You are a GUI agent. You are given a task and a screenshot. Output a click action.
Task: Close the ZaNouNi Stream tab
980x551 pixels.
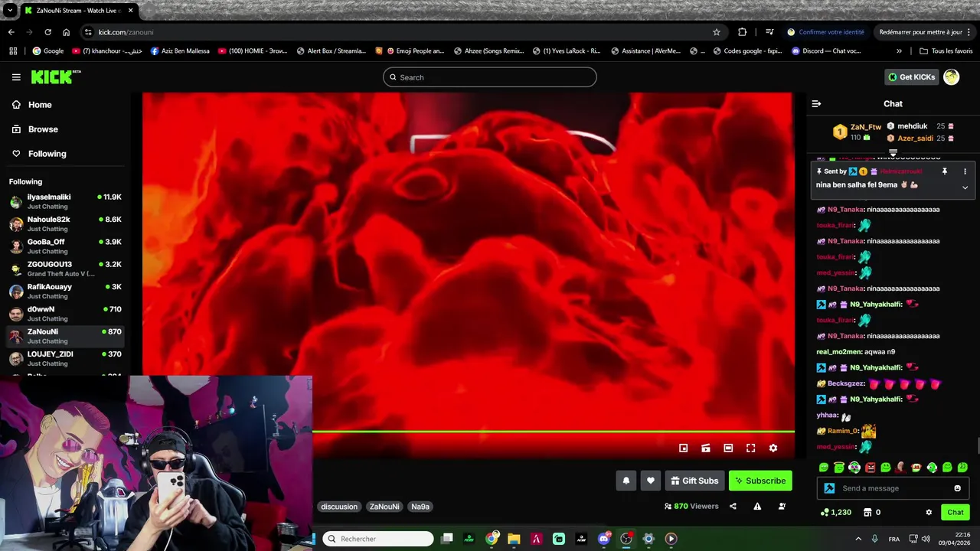pos(129,11)
